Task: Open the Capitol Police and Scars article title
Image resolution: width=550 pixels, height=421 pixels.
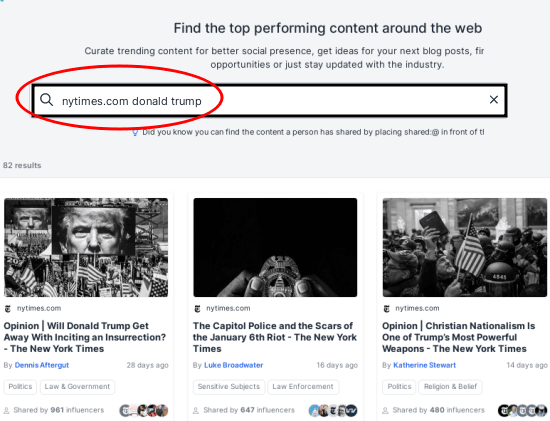Action: click(x=275, y=337)
